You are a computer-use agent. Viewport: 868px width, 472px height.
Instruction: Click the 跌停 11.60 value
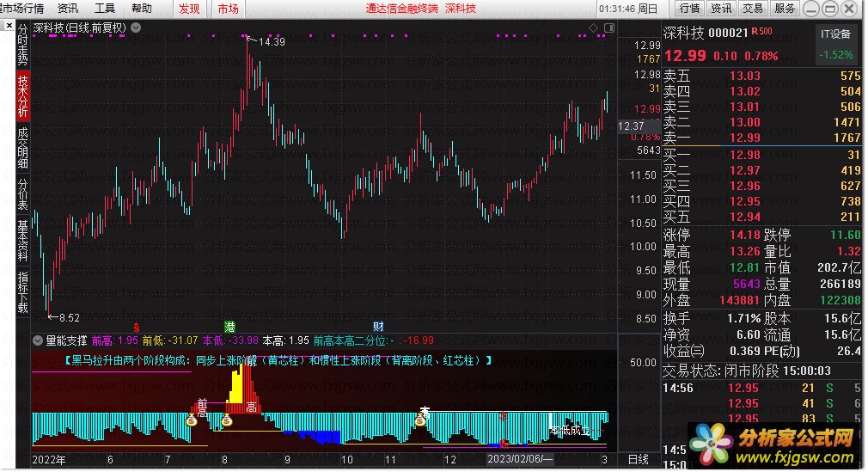point(846,235)
